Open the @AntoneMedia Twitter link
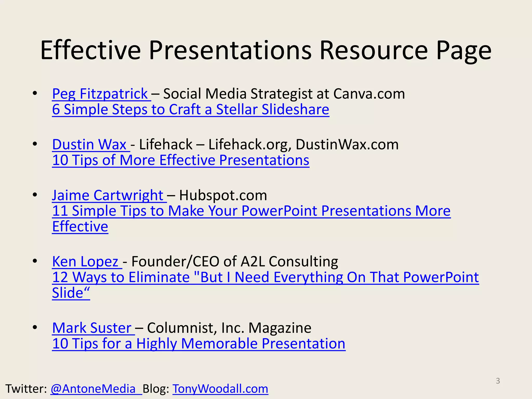The image size is (532, 399). (x=96, y=389)
